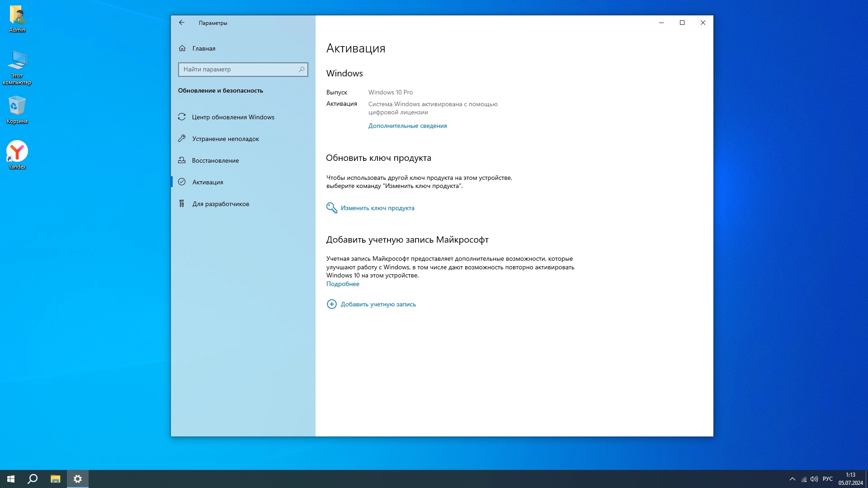Click Подробнее link
This screenshot has height=488, width=868.
tap(343, 284)
